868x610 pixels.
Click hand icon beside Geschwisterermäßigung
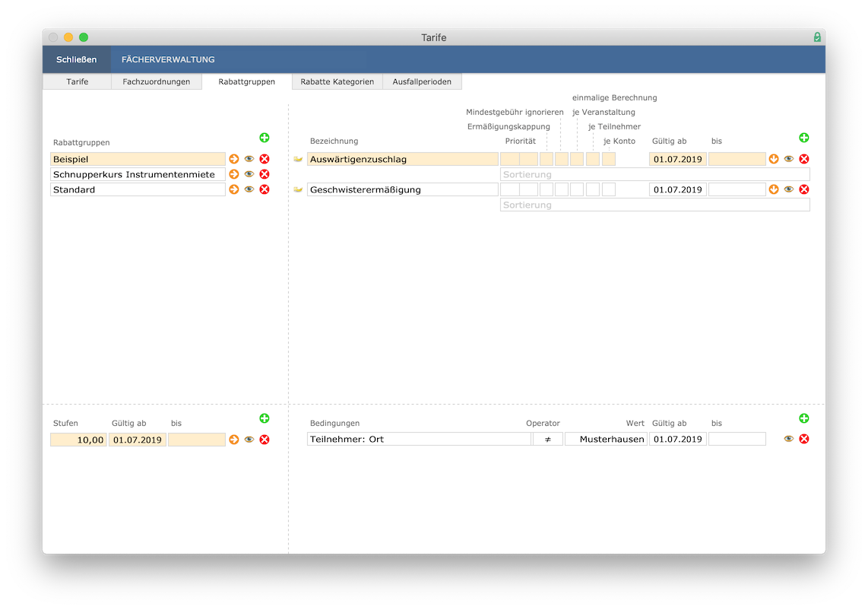pos(299,189)
